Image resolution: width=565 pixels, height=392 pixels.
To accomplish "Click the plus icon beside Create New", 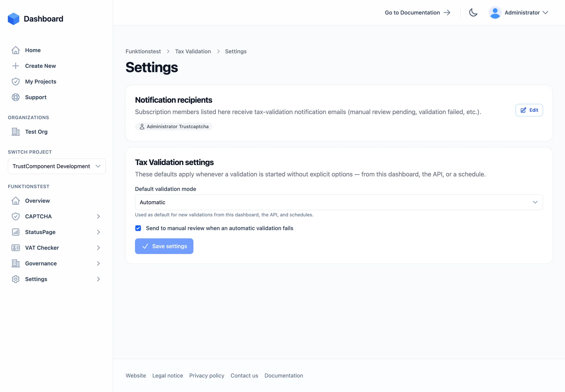I will [16, 66].
